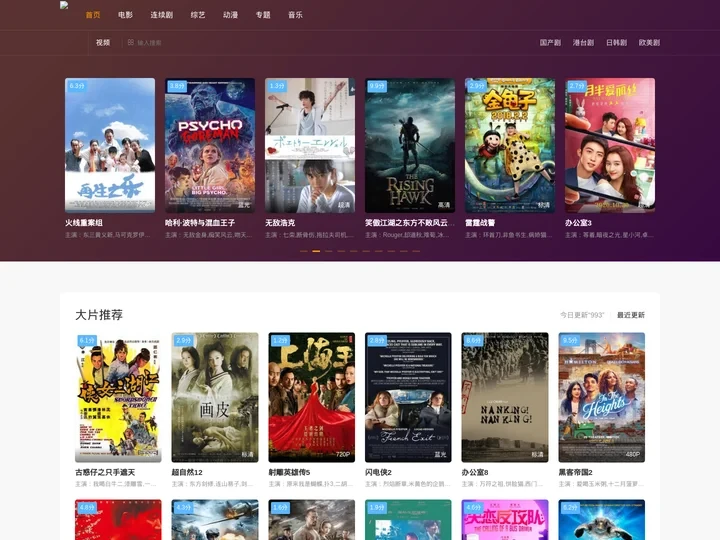The height and width of the screenshot is (540, 720).
Task: Click the title 古惑仔之只手遮天
Action: coord(105,472)
